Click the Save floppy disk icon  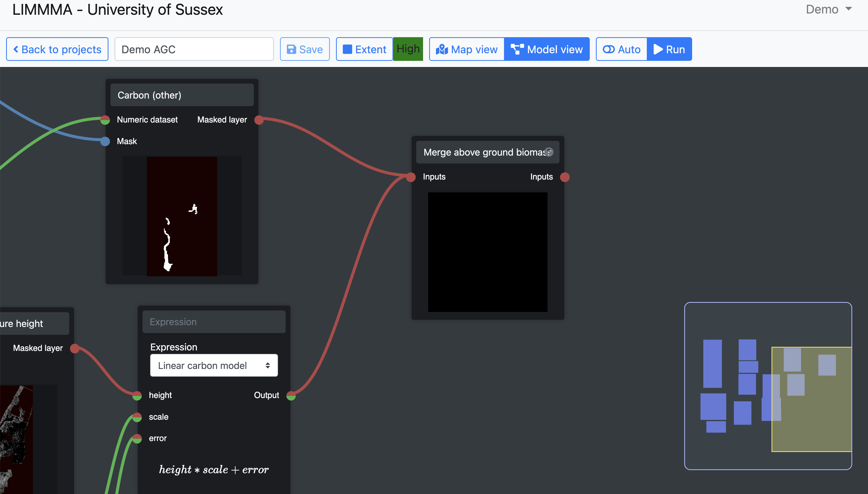tap(291, 49)
